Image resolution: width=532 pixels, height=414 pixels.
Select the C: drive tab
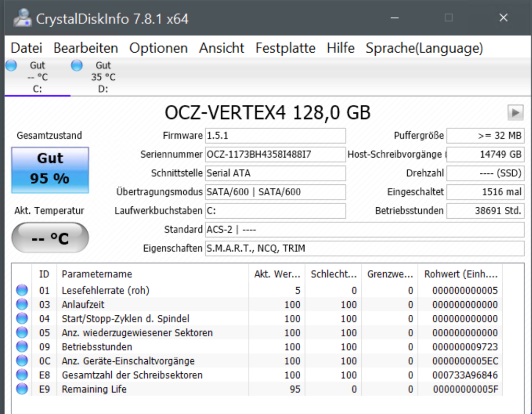(x=37, y=77)
